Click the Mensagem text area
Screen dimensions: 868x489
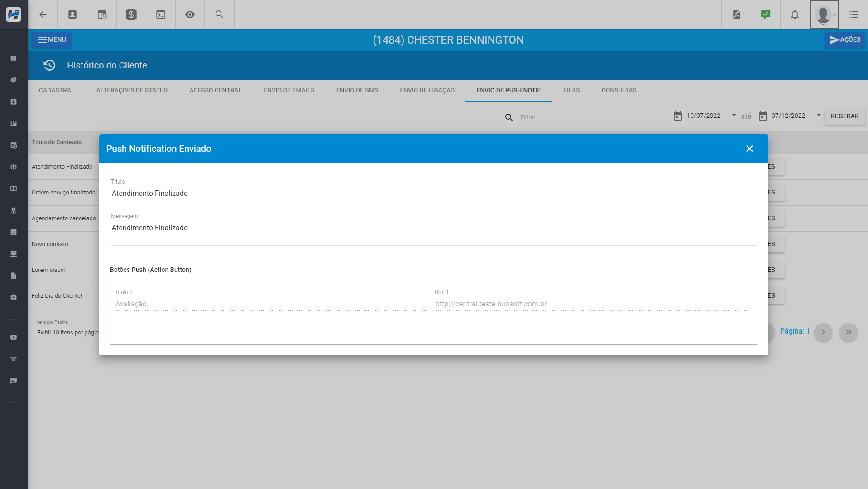point(434,233)
